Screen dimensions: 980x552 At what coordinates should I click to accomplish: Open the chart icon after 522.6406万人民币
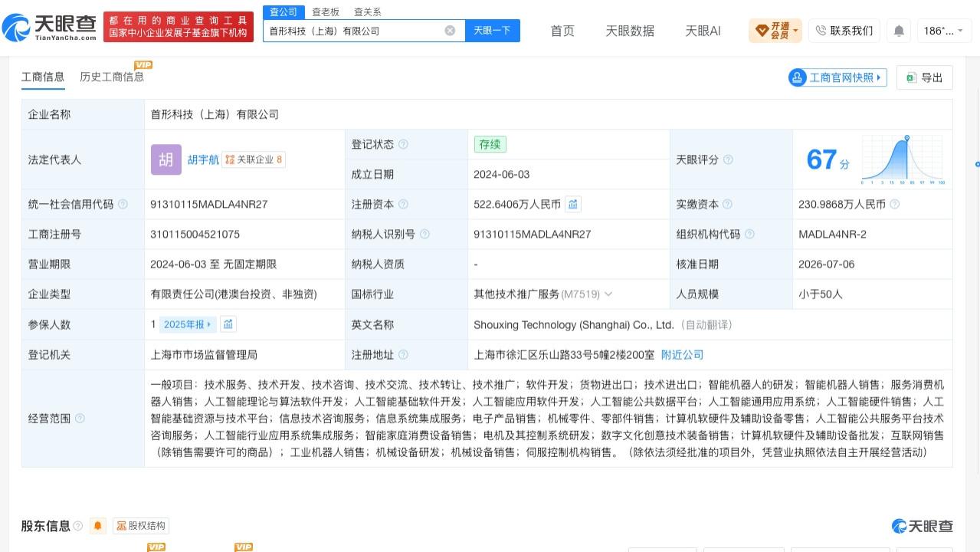[x=573, y=204]
